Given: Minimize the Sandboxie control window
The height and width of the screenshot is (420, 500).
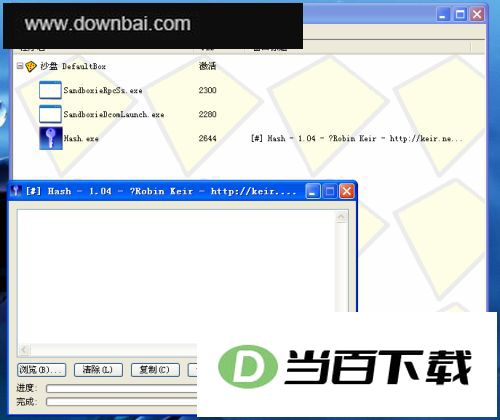Looking at the screenshot, I should coord(443,14).
